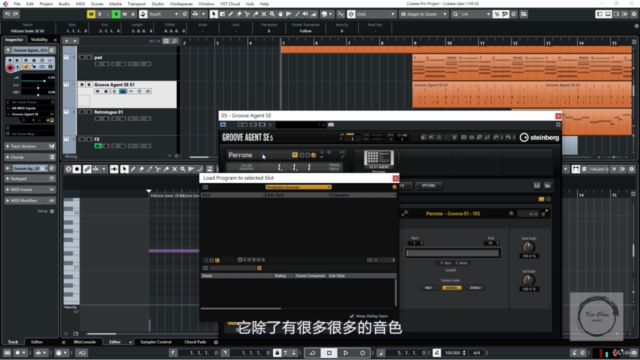This screenshot has height=360, width=640.
Task: Set Tempo Scale to Half
Action: (x=428, y=288)
